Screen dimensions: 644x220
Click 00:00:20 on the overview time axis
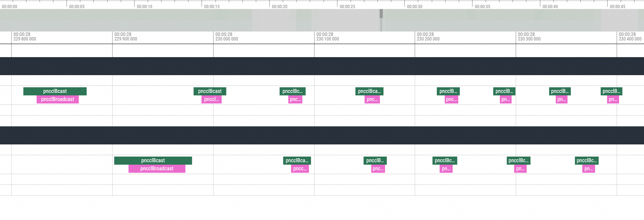(x=279, y=7)
